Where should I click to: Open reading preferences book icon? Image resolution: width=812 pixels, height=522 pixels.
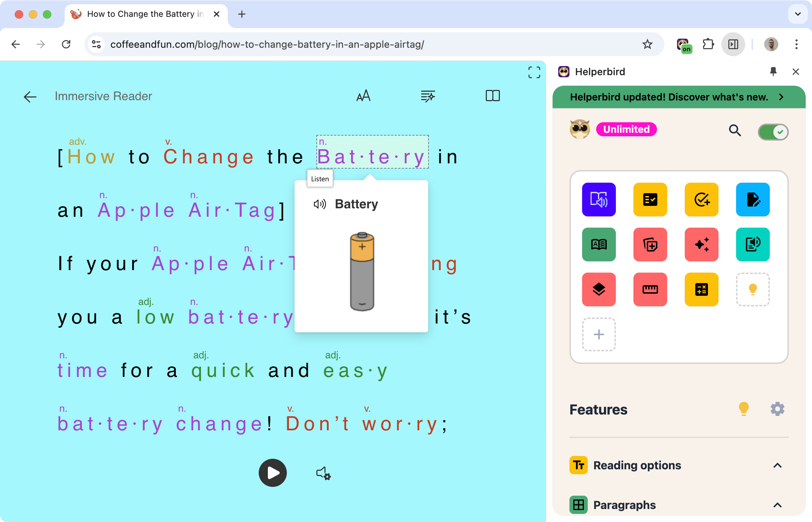492,96
